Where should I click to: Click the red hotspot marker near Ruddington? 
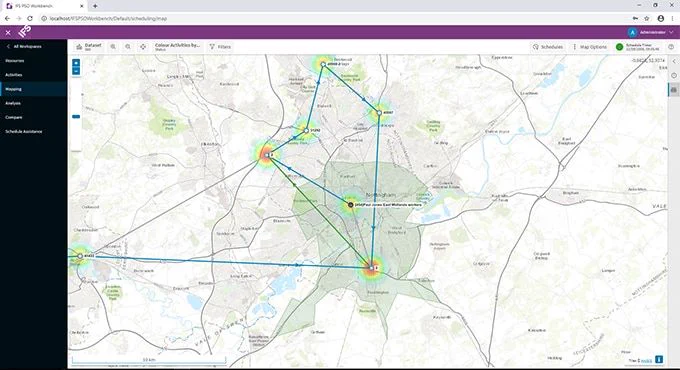[372, 268]
